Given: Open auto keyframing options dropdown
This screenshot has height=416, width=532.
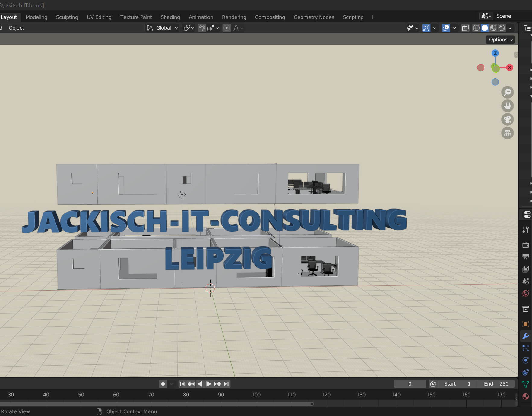Looking at the screenshot, I should [x=171, y=384].
